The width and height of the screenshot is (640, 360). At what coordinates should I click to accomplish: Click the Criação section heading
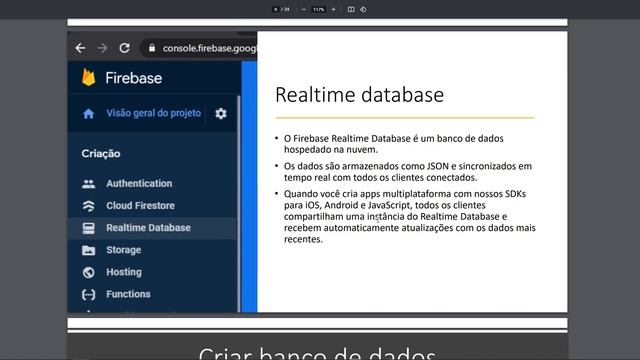tap(101, 153)
